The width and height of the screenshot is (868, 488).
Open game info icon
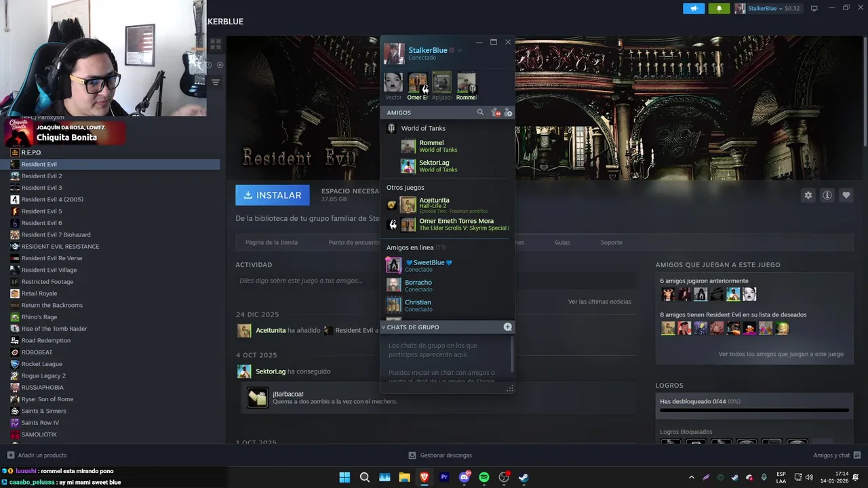tap(827, 195)
